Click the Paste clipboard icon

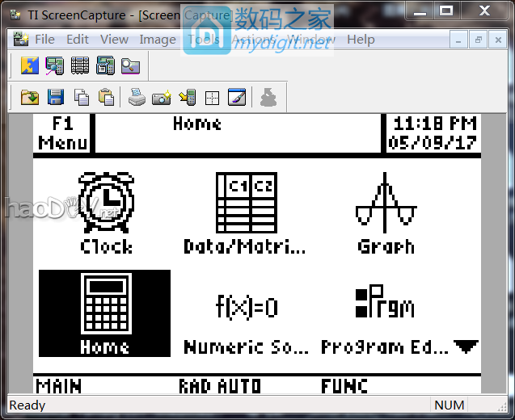pyautogui.click(x=106, y=98)
